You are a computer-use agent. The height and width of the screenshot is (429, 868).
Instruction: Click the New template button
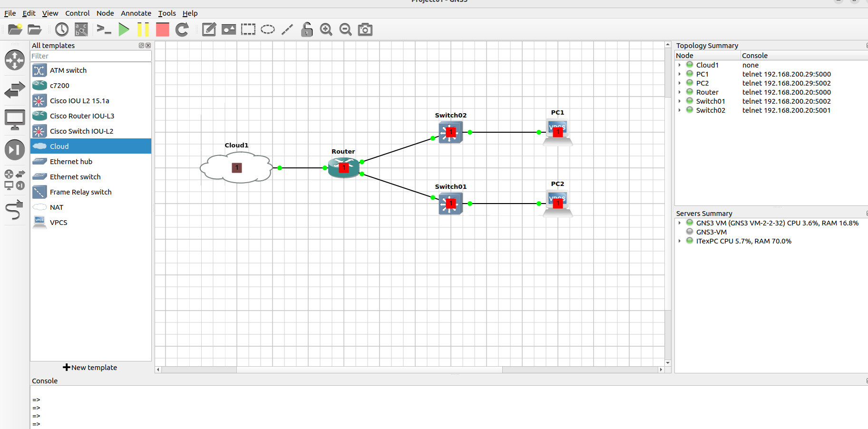[90, 368]
